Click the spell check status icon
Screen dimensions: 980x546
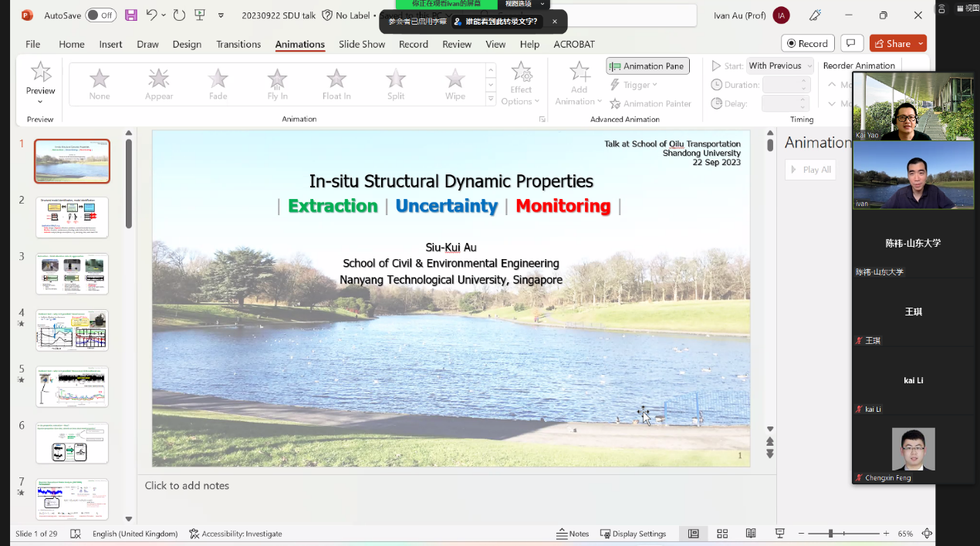[76, 534]
